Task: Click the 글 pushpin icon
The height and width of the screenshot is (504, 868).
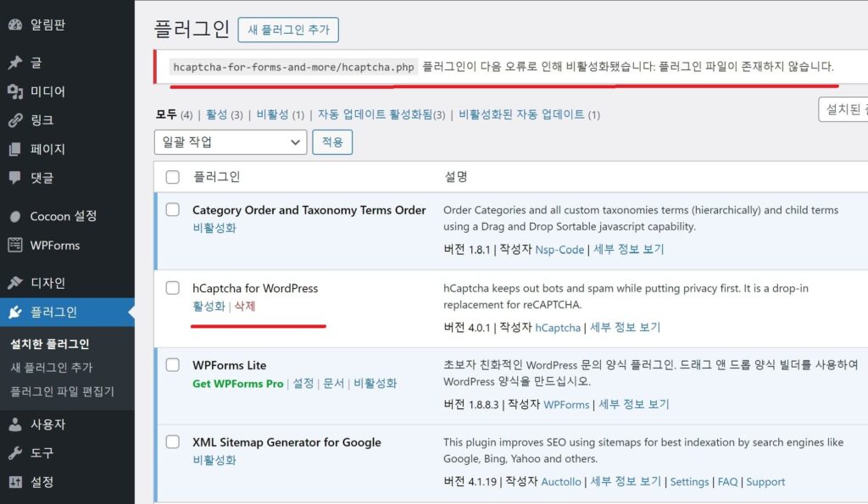Action: point(15,63)
